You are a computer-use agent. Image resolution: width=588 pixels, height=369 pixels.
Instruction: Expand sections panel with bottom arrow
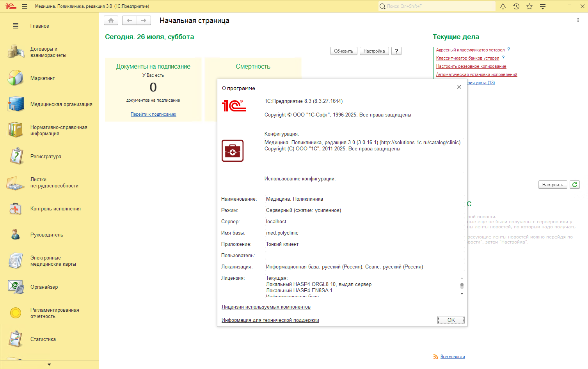(49, 364)
